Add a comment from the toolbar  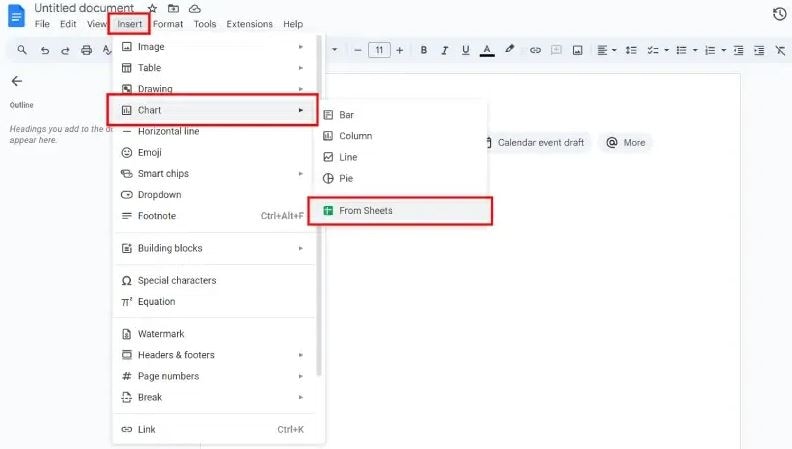pyautogui.click(x=556, y=49)
